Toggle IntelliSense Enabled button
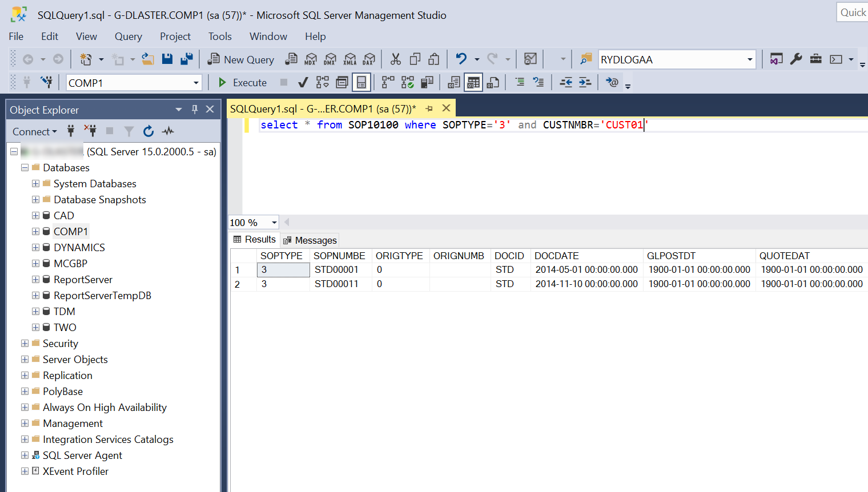Image resolution: width=868 pixels, height=492 pixels. (361, 83)
